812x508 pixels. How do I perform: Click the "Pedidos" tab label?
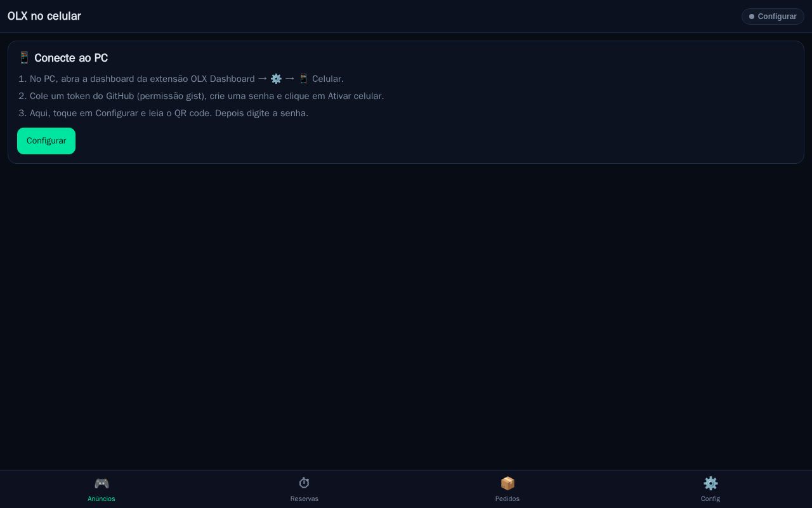pyautogui.click(x=507, y=498)
